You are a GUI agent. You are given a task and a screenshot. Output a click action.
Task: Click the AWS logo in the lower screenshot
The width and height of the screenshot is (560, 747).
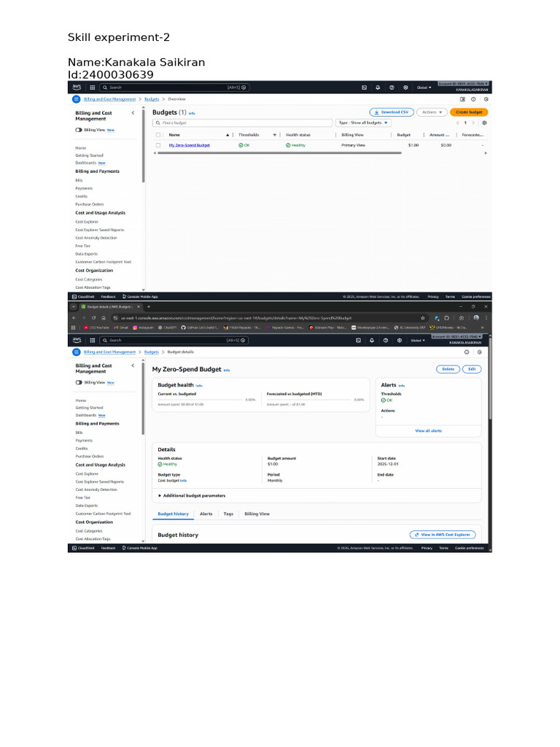[77, 340]
